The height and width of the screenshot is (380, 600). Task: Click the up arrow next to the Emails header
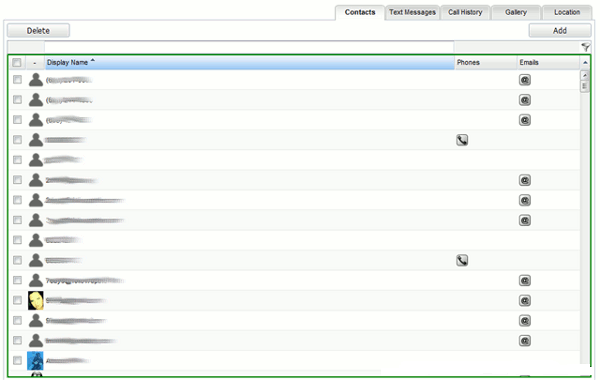[585, 62]
